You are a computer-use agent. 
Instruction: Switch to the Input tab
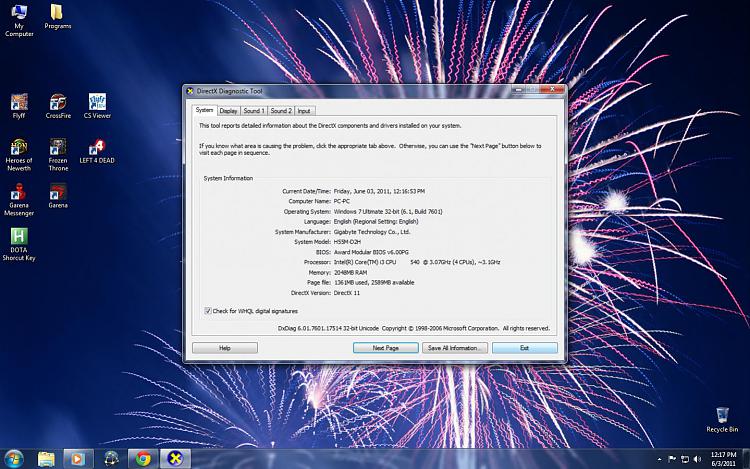tap(304, 110)
